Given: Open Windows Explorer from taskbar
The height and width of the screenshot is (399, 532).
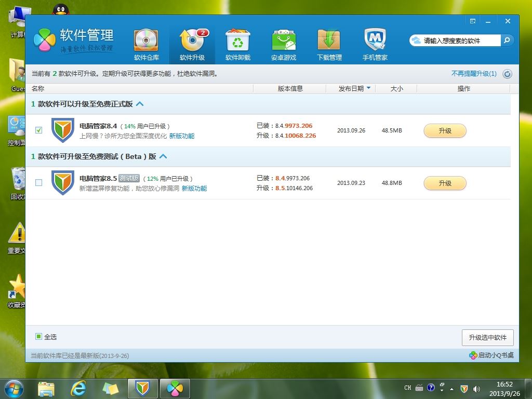Looking at the screenshot, I should point(46,389).
